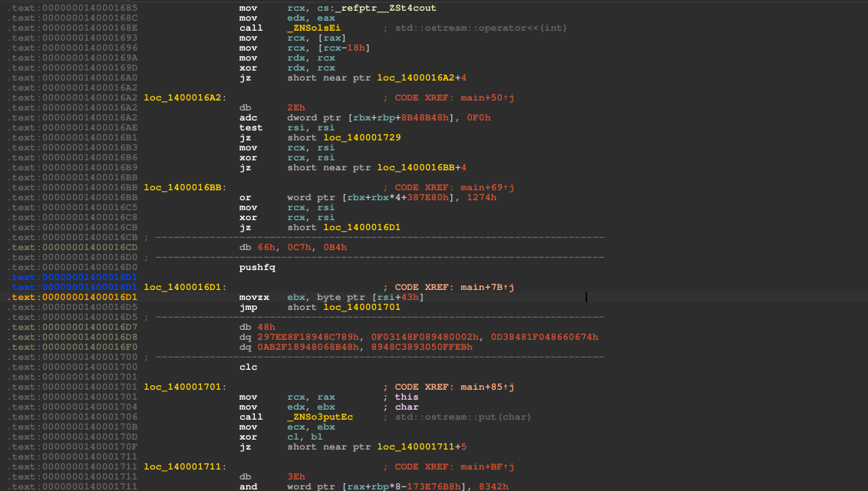Screen dimensions: 868x491
Task: Click the loc_1400016BB: label definition
Action: tap(186, 188)
